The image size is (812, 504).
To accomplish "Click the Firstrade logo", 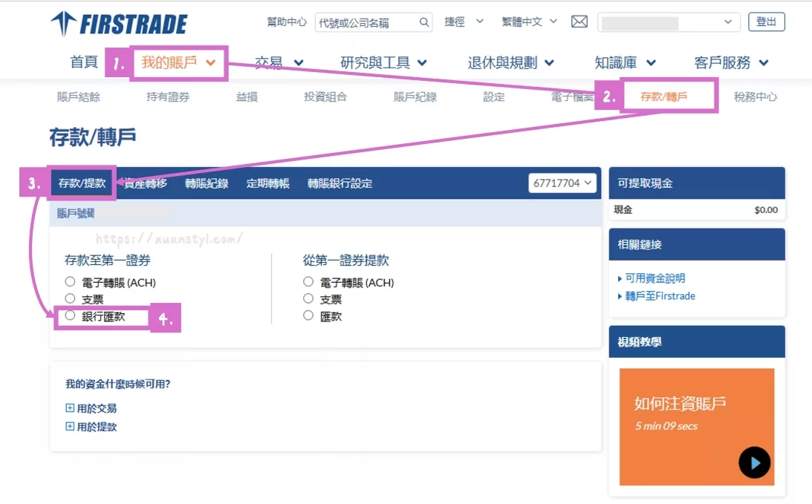I will pyautogui.click(x=119, y=23).
